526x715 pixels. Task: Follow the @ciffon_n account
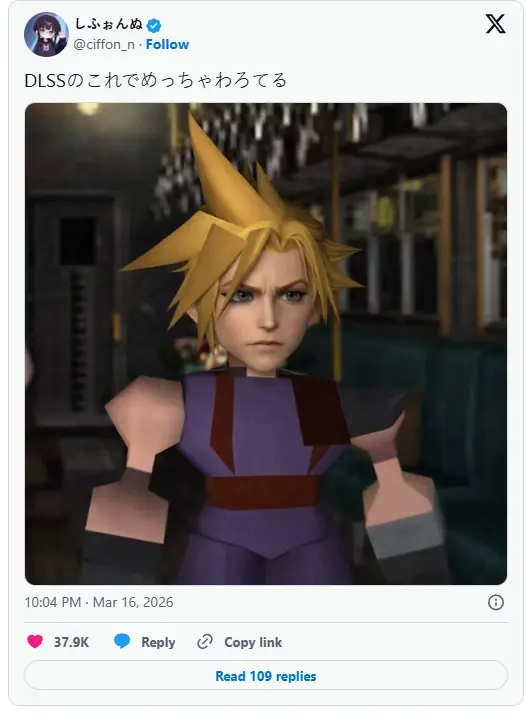(x=167, y=44)
